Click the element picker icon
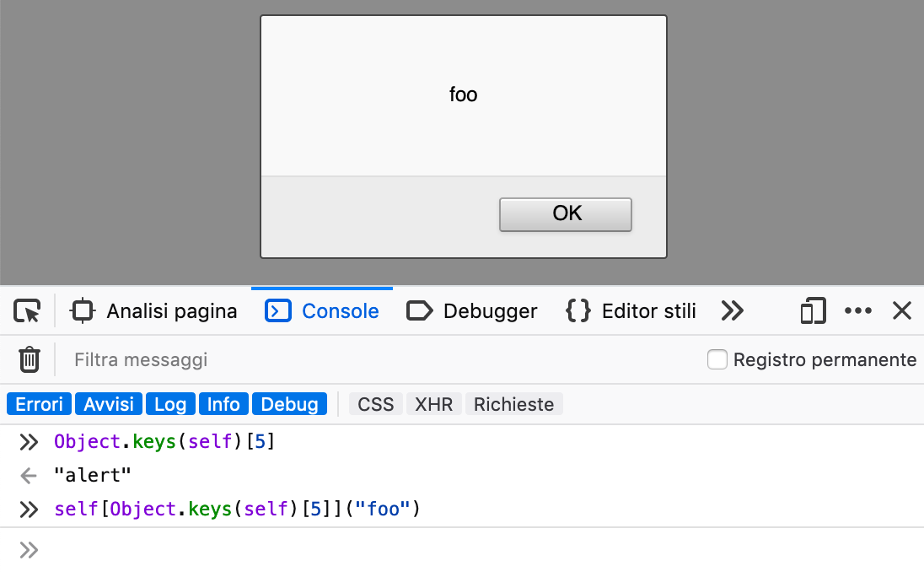Screen dimensions: 924x577 [27, 311]
